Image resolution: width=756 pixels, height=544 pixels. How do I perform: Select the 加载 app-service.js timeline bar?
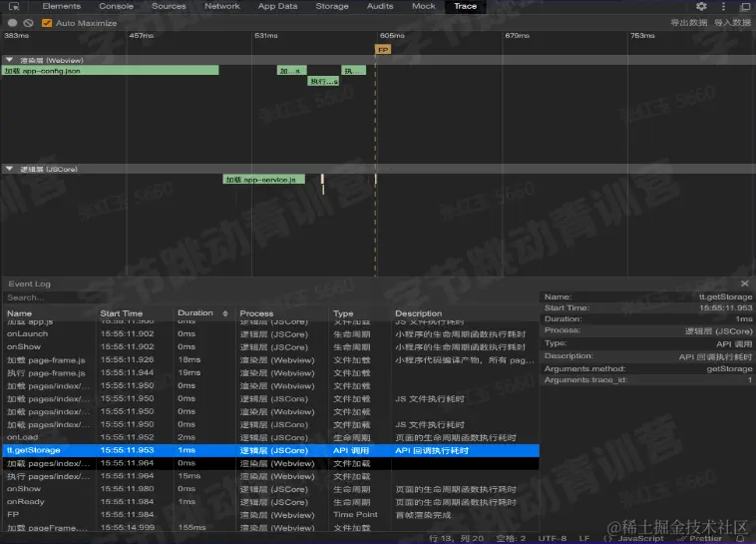[263, 179]
